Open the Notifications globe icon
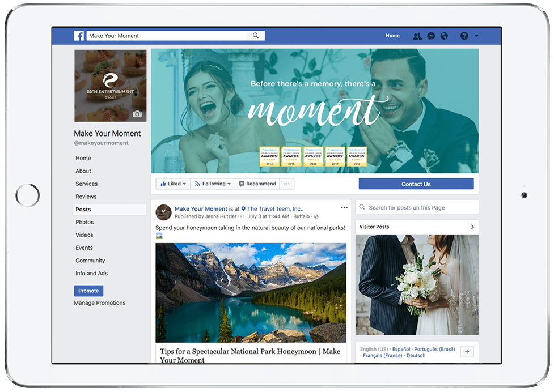The height and width of the screenshot is (392, 554). click(444, 36)
